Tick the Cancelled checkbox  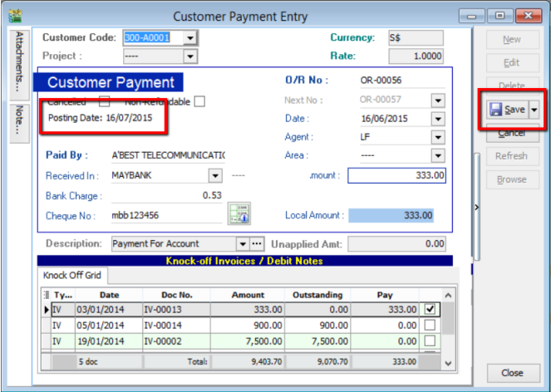click(104, 102)
